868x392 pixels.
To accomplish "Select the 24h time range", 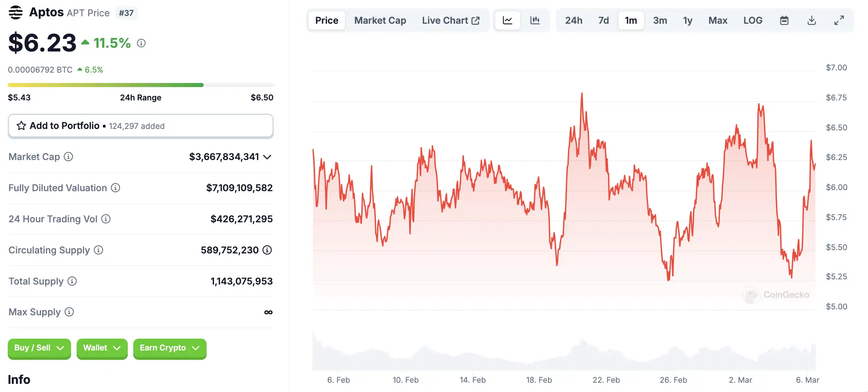I will point(573,20).
